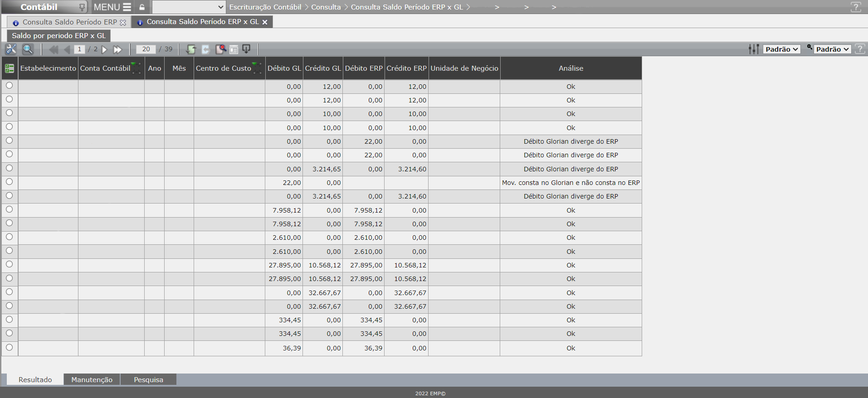This screenshot has height=398, width=868.
Task: Click the green refresh data icon
Action: click(x=191, y=49)
